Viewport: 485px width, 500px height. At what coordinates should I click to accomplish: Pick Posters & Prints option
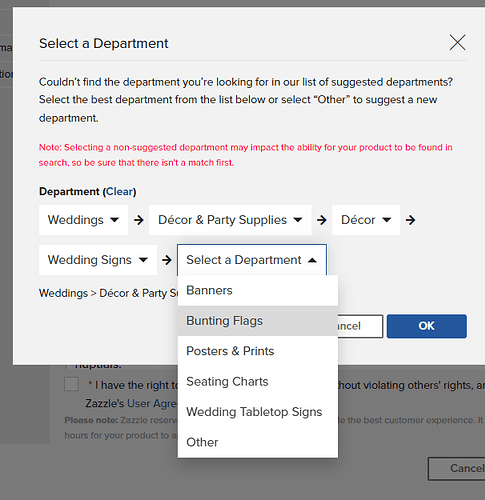[x=258, y=351]
